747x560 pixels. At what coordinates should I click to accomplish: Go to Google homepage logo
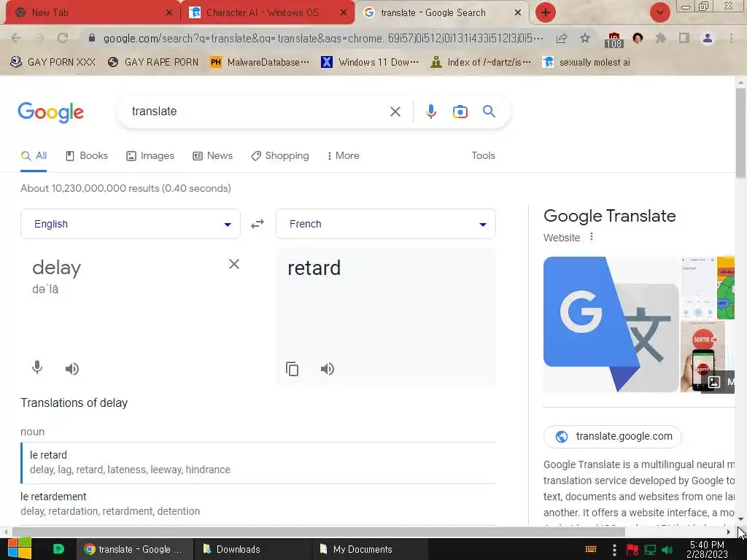coord(50,112)
